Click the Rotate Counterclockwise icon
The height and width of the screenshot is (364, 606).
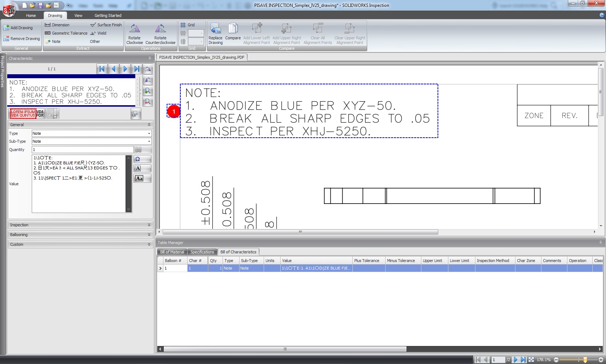(x=160, y=29)
